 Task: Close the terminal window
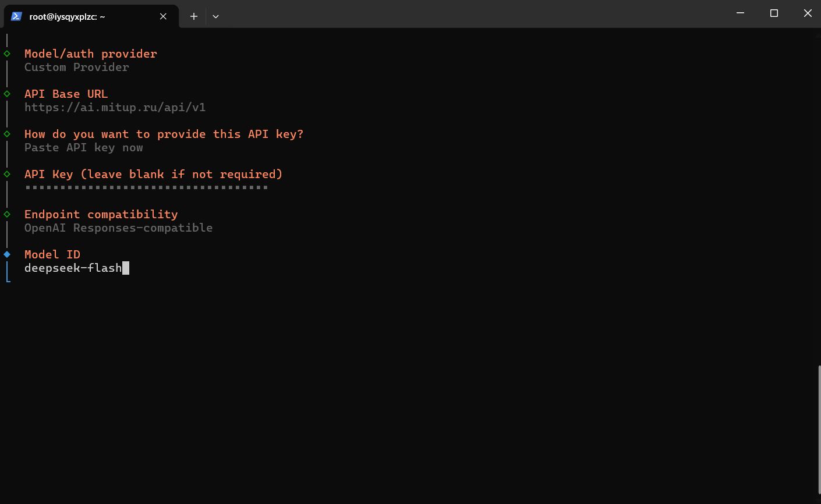807,13
